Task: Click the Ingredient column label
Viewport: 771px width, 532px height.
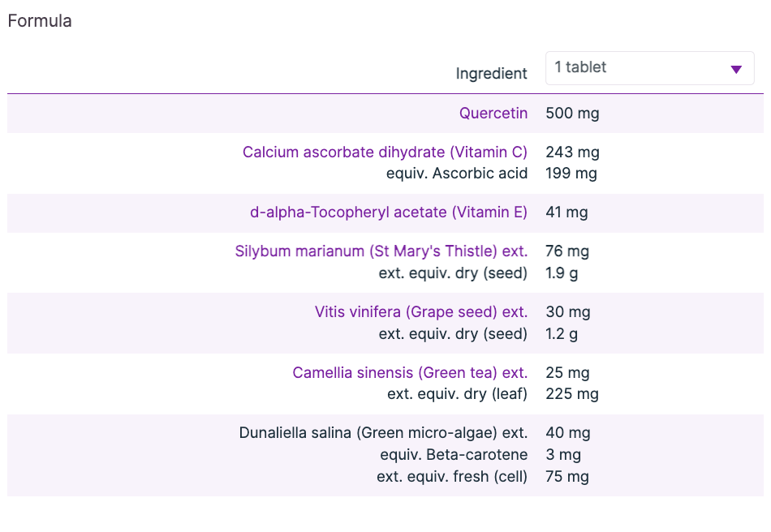Action: point(491,74)
